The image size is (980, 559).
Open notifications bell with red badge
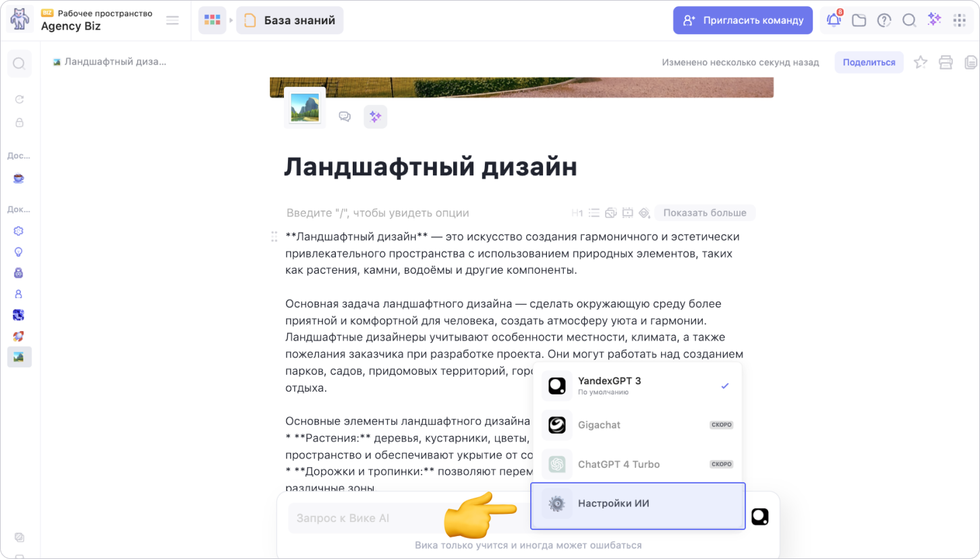click(834, 20)
